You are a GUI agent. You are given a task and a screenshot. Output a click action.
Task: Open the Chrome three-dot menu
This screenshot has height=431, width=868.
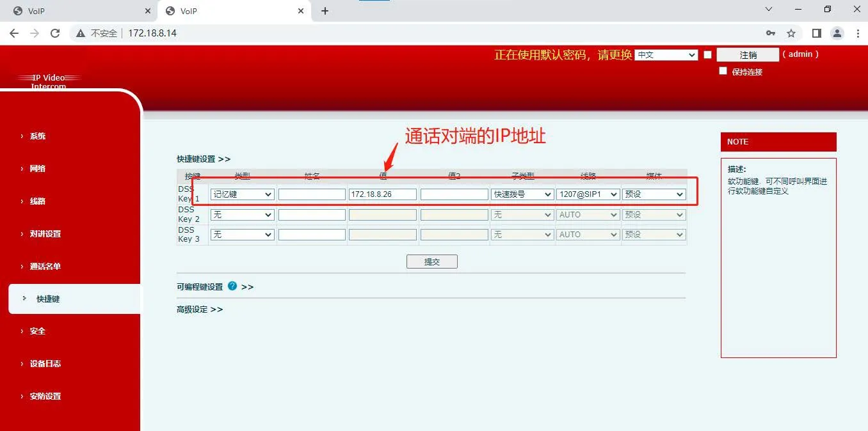click(858, 32)
